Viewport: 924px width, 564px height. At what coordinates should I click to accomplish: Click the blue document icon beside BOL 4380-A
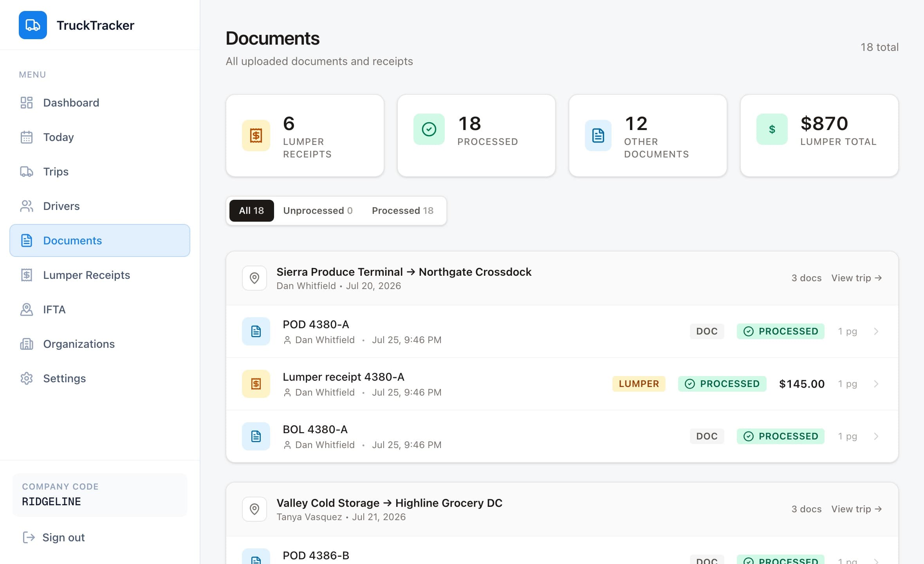[x=256, y=436]
